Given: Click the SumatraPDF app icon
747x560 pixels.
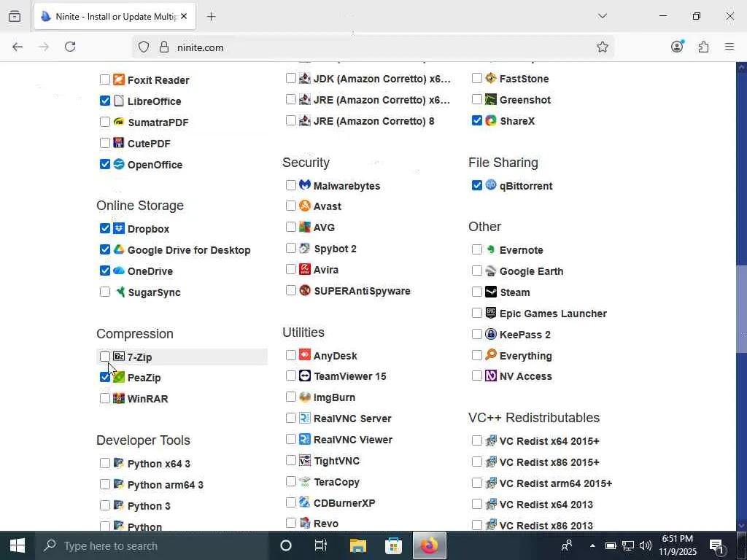Looking at the screenshot, I should pyautogui.click(x=119, y=122).
